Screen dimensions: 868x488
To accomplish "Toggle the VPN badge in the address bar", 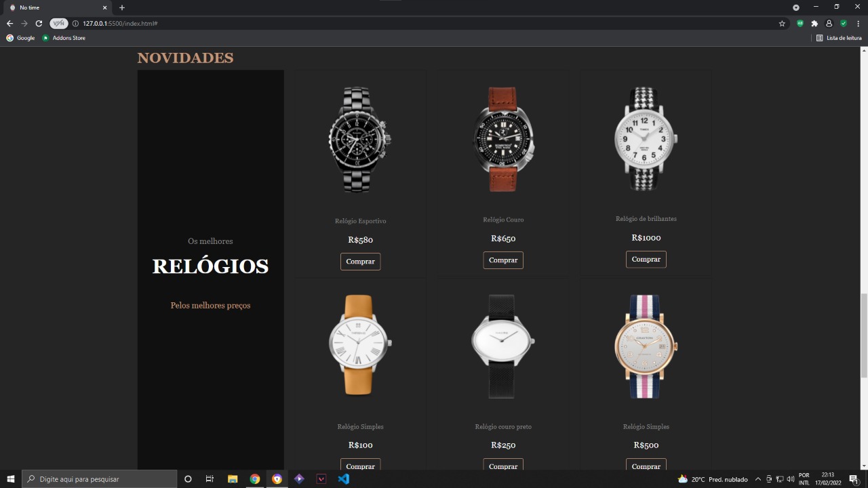I will (x=58, y=22).
